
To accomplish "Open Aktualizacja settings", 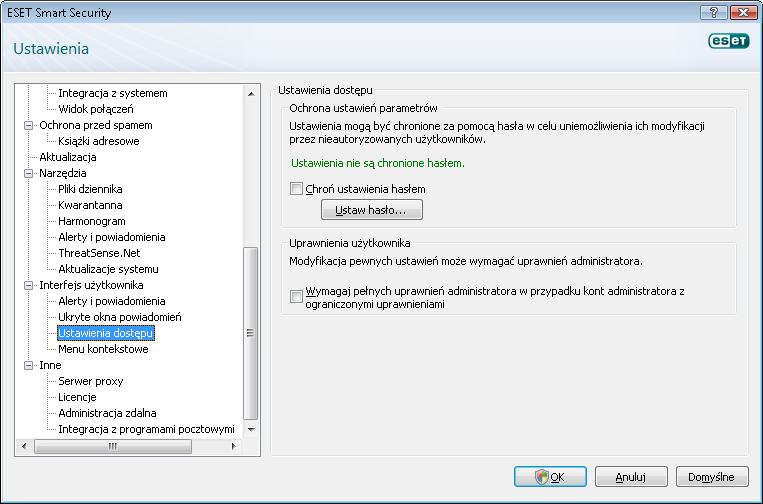I will pyautogui.click(x=68, y=157).
